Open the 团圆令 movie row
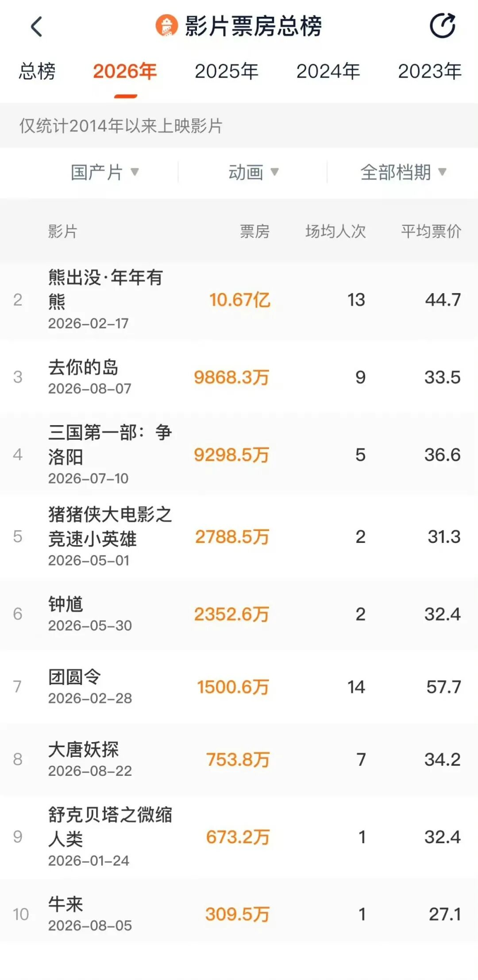 239,686
